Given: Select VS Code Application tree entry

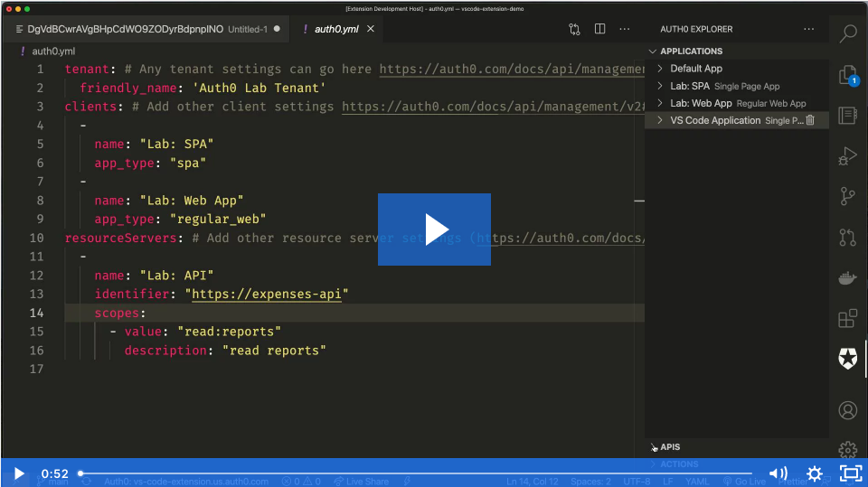Looking at the screenshot, I should tap(715, 120).
